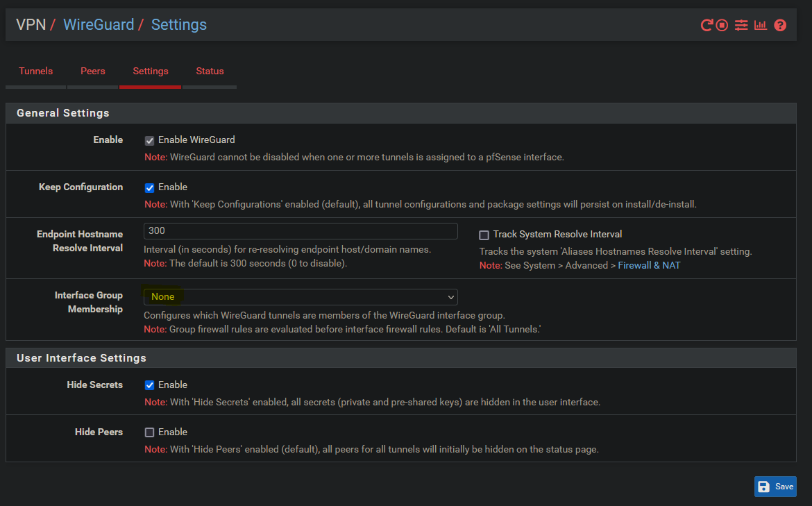This screenshot has height=506, width=812.
Task: Click the Settings breadcrumb link in the page title
Action: [x=178, y=24]
